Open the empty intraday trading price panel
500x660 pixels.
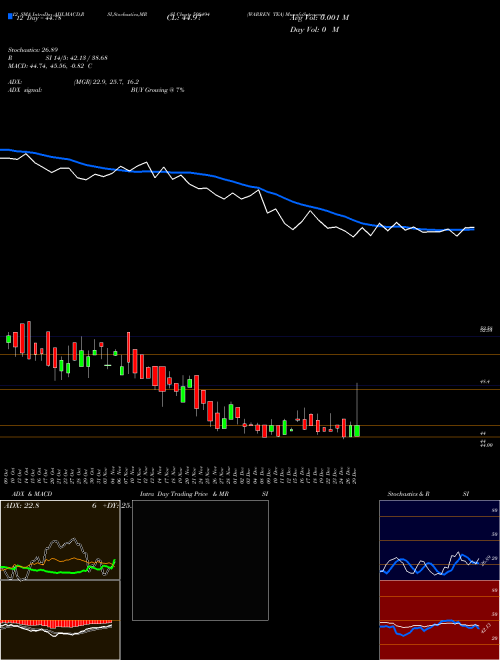pyautogui.click(x=200, y=560)
